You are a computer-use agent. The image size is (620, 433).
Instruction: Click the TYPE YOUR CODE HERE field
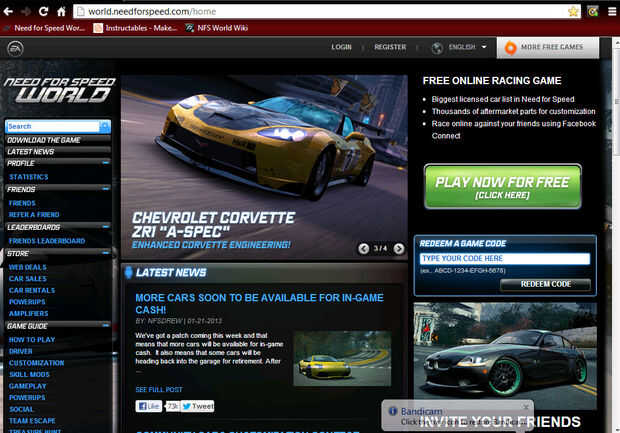pyautogui.click(x=505, y=259)
